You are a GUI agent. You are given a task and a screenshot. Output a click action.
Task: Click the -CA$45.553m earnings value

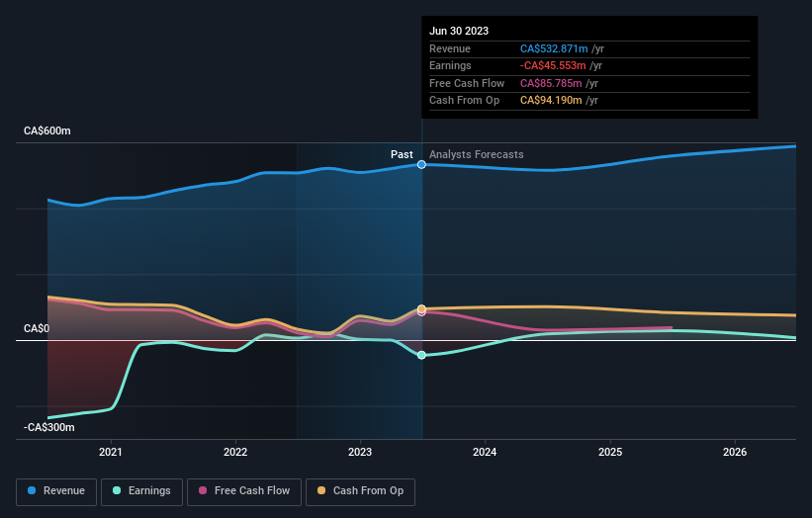(553, 65)
